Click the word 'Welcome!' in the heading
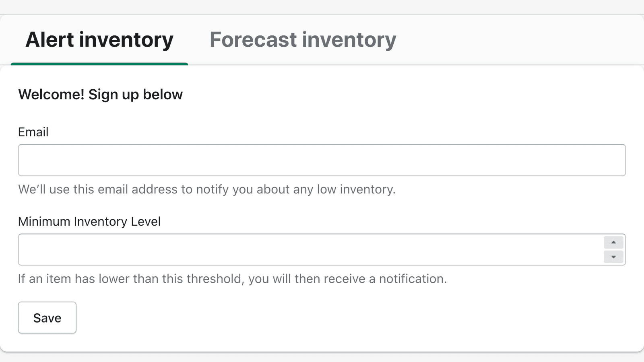The height and width of the screenshot is (362, 644). 52,95
